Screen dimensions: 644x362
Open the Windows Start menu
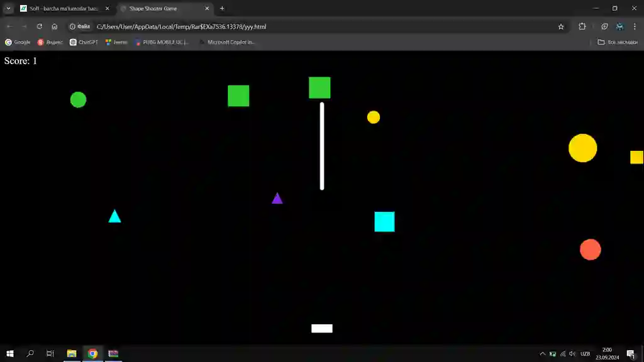pyautogui.click(x=9, y=353)
